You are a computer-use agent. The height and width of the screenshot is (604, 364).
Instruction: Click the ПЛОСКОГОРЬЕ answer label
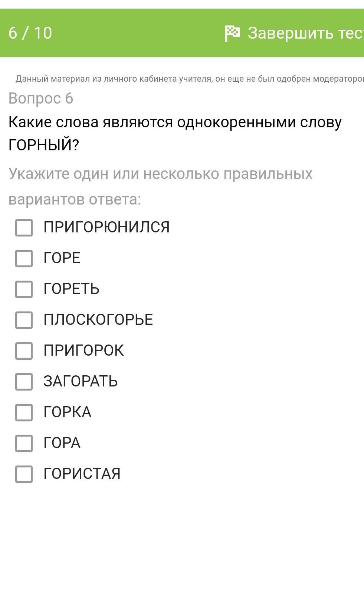coord(98,320)
